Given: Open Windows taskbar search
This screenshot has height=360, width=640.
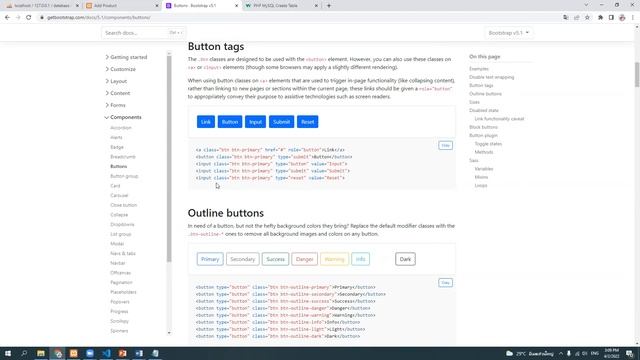Looking at the screenshot, I should (24, 353).
